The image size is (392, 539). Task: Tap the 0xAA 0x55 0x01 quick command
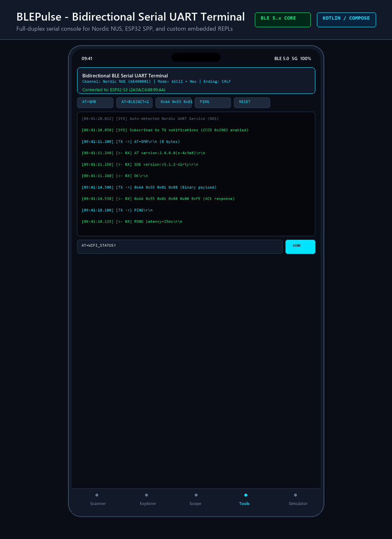[x=173, y=103]
